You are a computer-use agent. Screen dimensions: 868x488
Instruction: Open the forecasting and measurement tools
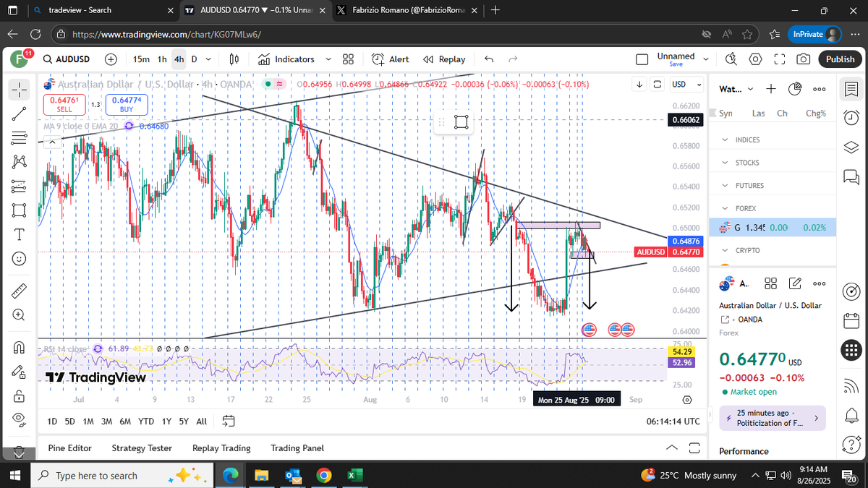(20, 186)
